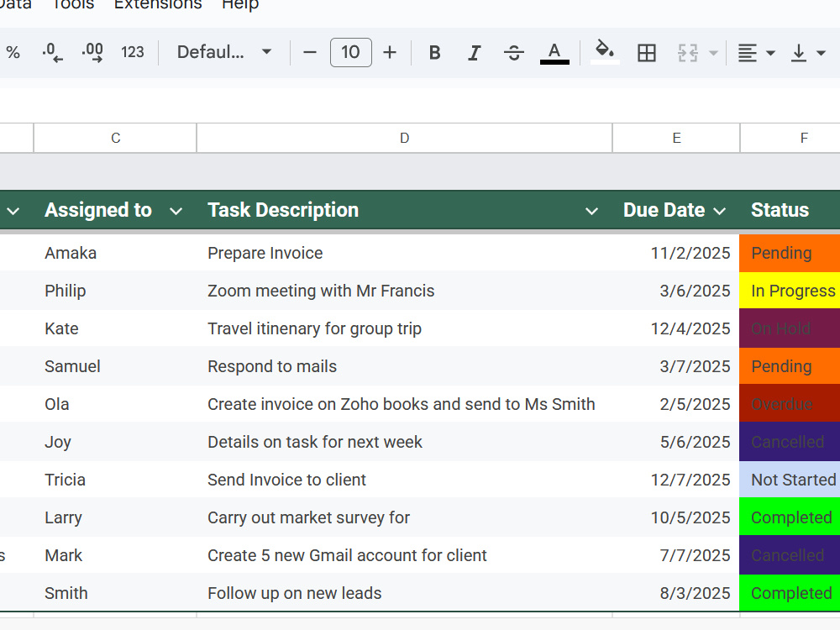This screenshot has width=840, height=630.
Task: Increase font size with plus button
Action: 390,52
